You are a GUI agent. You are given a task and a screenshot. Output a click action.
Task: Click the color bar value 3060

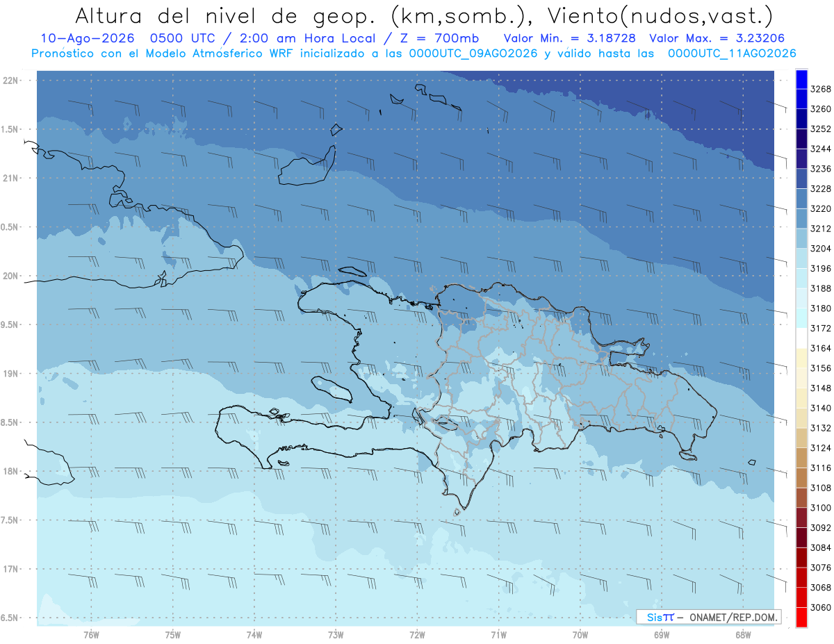click(x=821, y=607)
